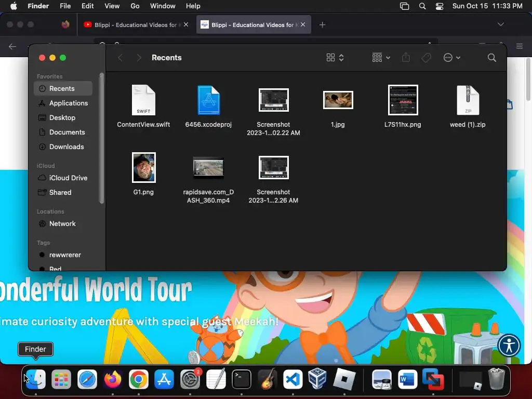Image resolution: width=532 pixels, height=399 pixels.
Task: Open Google Chrome from the Dock
Action: [138, 379]
